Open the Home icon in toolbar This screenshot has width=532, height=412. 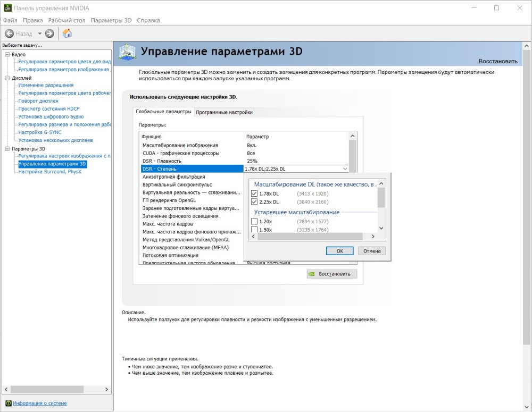(67, 33)
